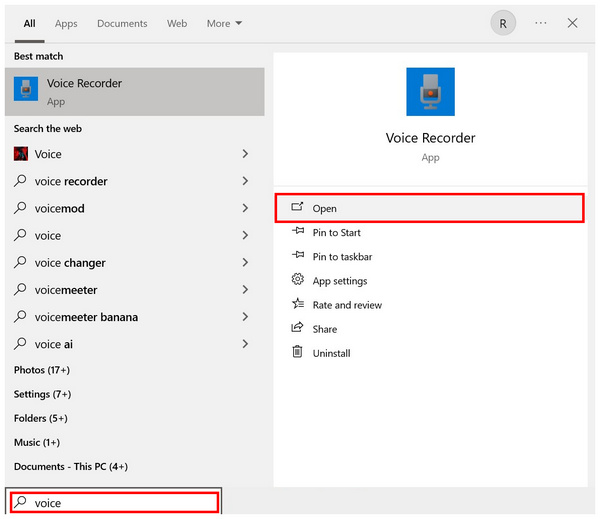The image size is (600, 519).
Task: Expand the 'voice recorder' suggestion arrow
Action: (245, 181)
